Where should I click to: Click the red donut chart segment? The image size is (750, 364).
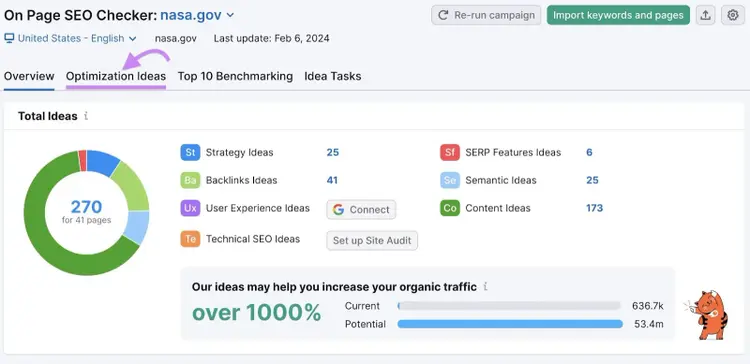point(83,161)
